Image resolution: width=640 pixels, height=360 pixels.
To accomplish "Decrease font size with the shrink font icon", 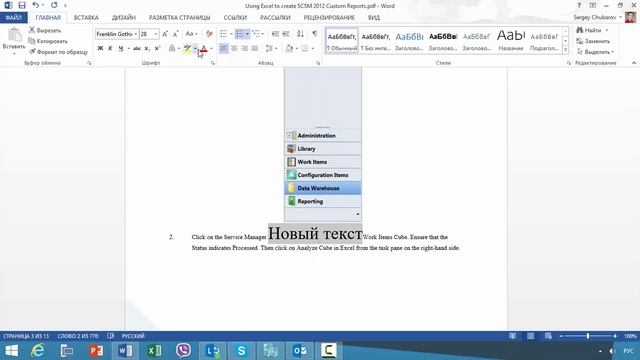I will 176,34.
